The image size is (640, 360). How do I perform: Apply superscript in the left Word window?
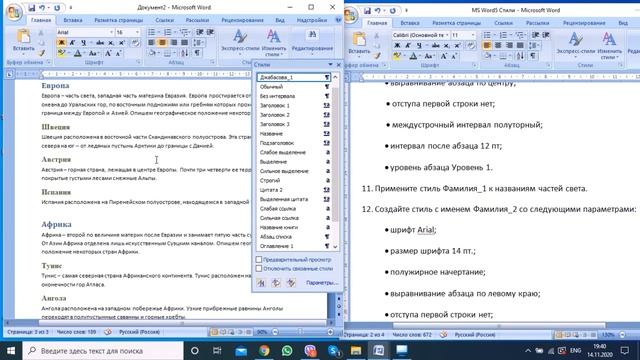tap(121, 43)
